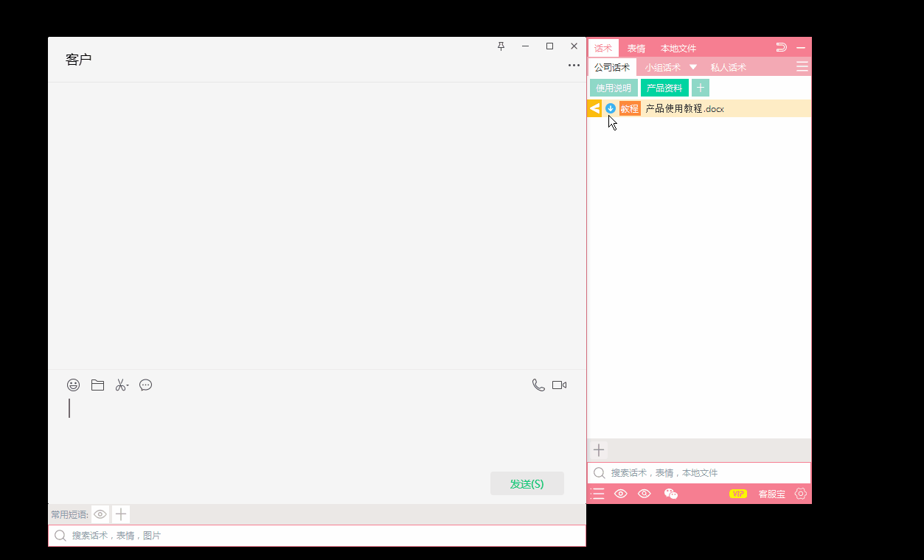The width and height of the screenshot is (924, 560).
Task: Select the 产品资料 group button
Action: [664, 88]
